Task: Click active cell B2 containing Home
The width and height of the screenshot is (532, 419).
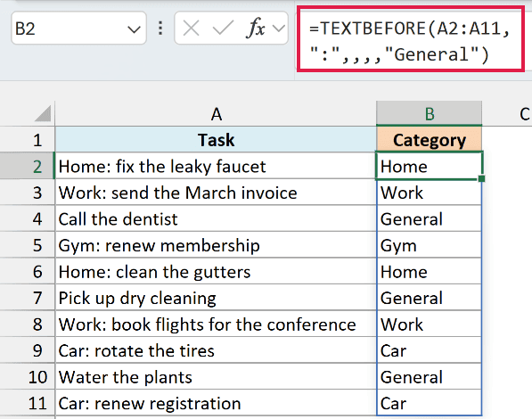Action: coord(430,166)
